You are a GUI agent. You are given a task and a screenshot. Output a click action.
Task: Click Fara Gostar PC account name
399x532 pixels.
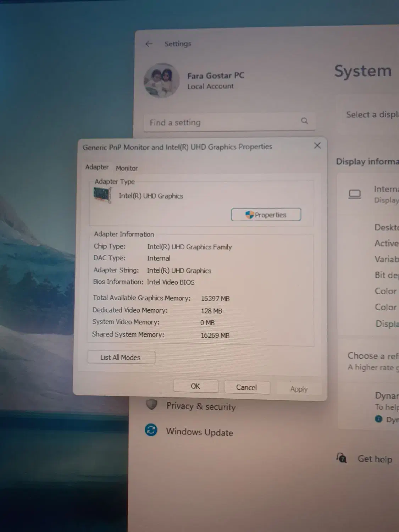point(216,76)
